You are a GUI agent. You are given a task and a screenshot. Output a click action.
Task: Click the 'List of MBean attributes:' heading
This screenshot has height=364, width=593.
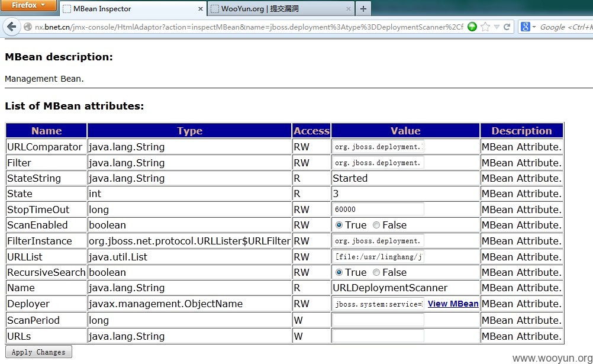[x=75, y=106]
